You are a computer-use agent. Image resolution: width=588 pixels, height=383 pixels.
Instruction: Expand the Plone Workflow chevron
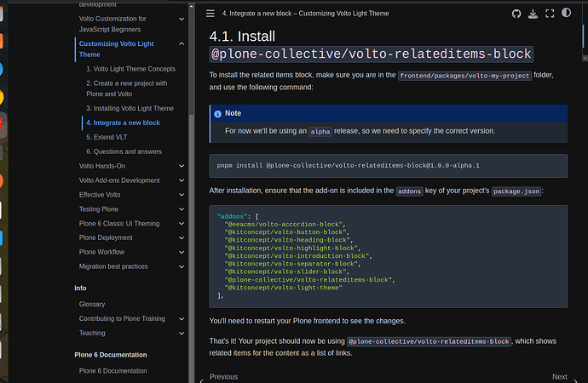[x=182, y=252]
